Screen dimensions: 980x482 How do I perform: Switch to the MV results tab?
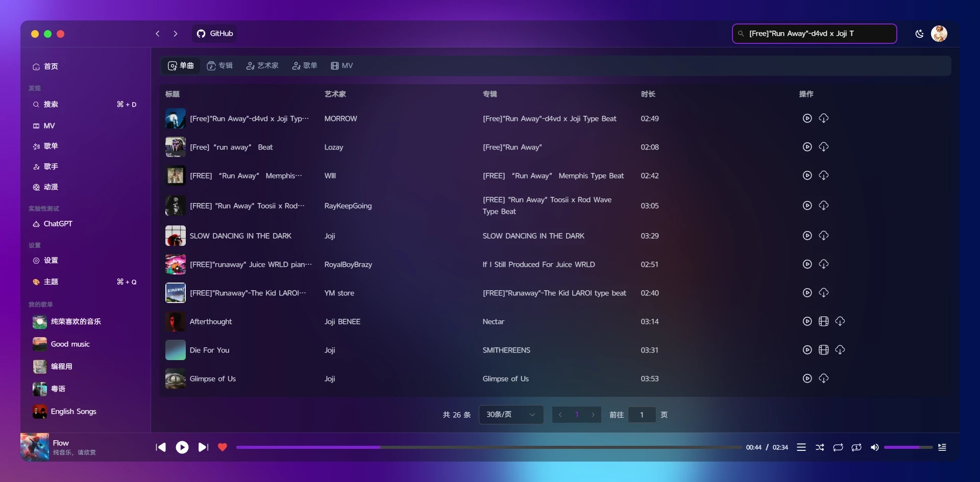click(x=341, y=66)
